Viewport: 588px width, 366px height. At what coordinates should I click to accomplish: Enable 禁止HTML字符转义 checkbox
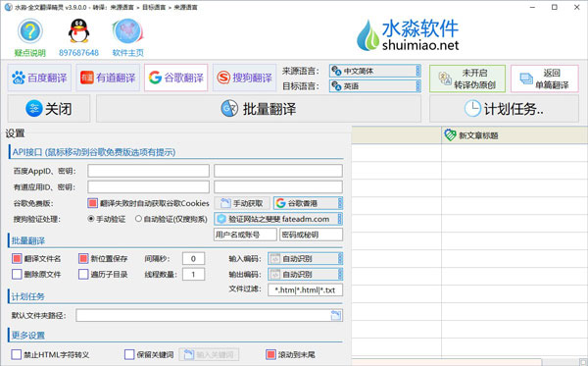[16, 354]
